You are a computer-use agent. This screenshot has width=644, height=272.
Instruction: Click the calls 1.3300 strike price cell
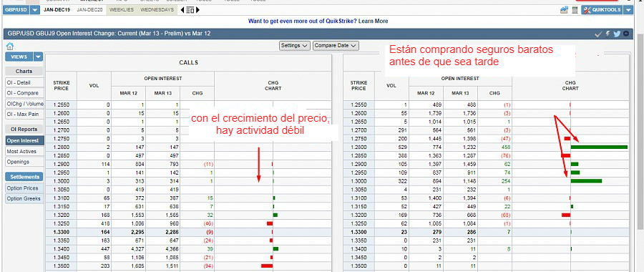(x=62, y=232)
